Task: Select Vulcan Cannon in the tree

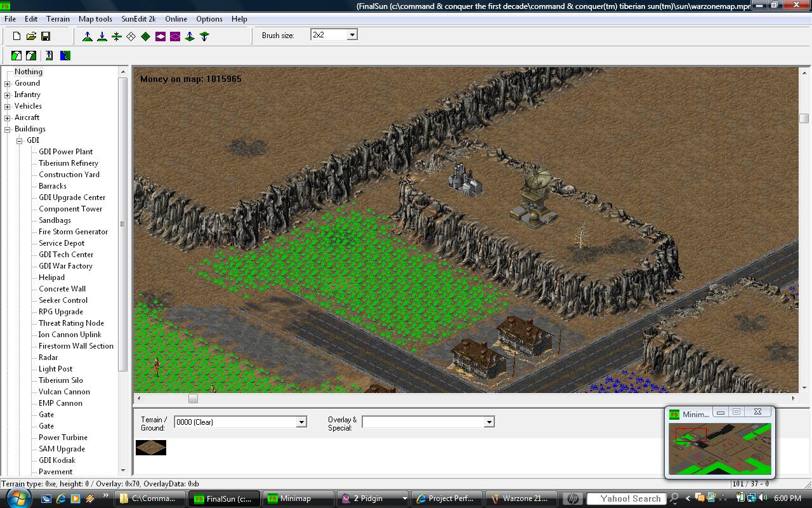Action: click(x=64, y=392)
